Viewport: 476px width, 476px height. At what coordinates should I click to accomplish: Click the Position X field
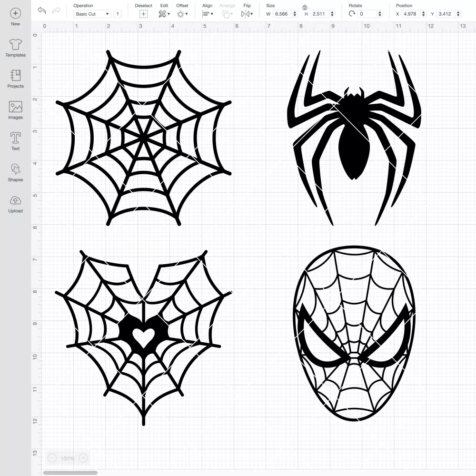click(x=411, y=14)
